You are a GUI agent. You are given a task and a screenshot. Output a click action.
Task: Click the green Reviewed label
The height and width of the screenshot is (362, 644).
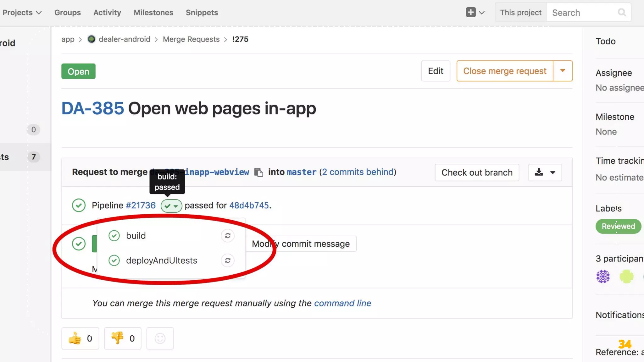[618, 226]
